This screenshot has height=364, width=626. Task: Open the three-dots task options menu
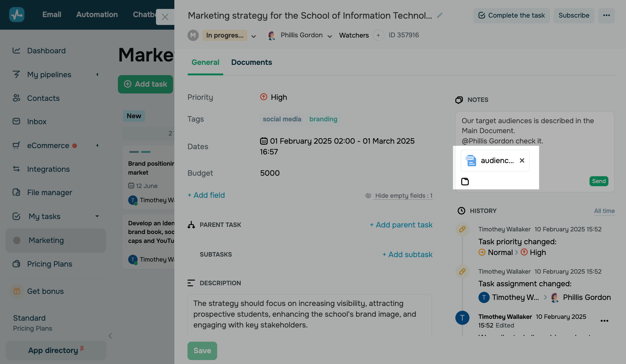coord(606,15)
